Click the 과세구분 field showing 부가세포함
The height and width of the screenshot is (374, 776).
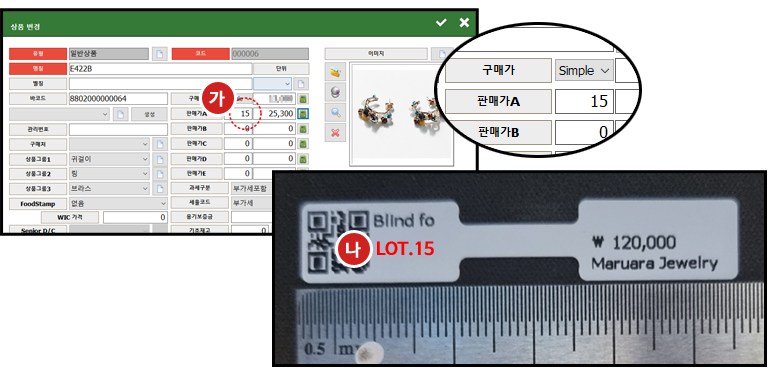click(x=252, y=188)
